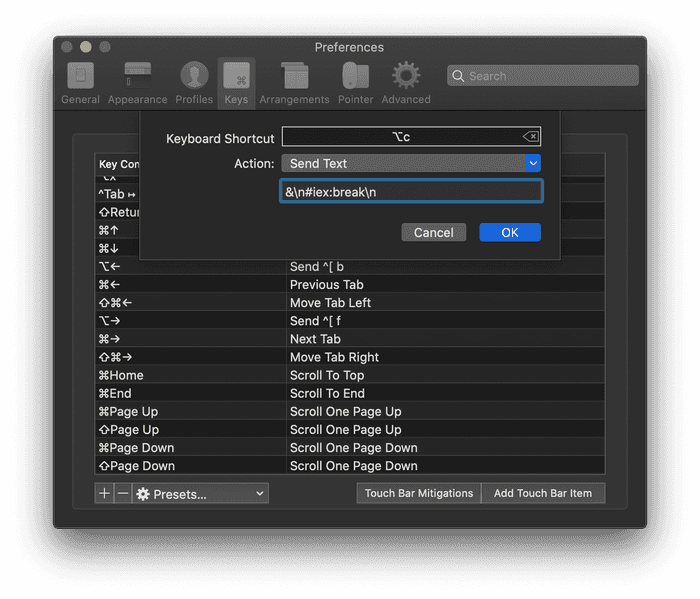Select the ⌘↓ key combination row
This screenshot has height=599, width=700.
click(x=118, y=248)
